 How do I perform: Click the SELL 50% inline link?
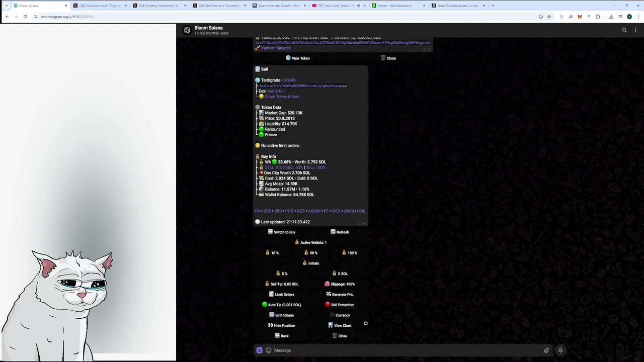tap(294, 167)
